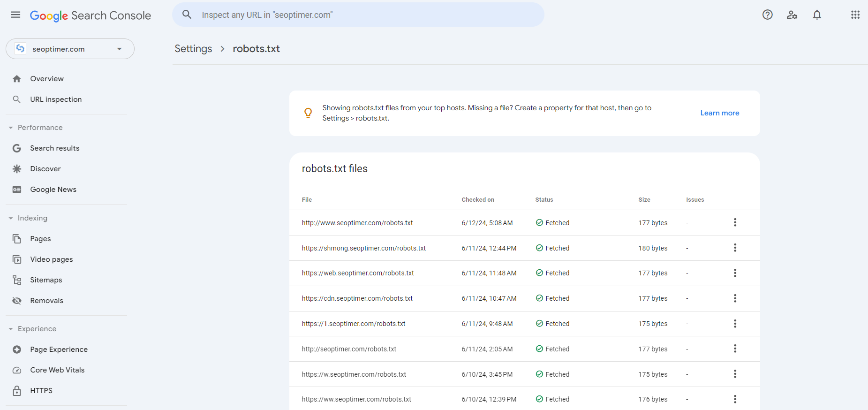Collapse the Indexing section
This screenshot has width=868, height=410.
[x=11, y=218]
